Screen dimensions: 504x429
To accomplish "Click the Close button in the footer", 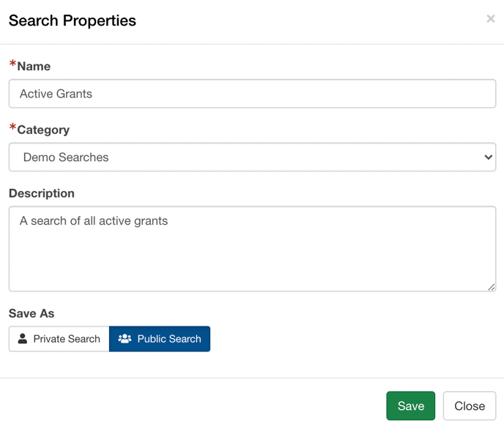I will pyautogui.click(x=470, y=406).
